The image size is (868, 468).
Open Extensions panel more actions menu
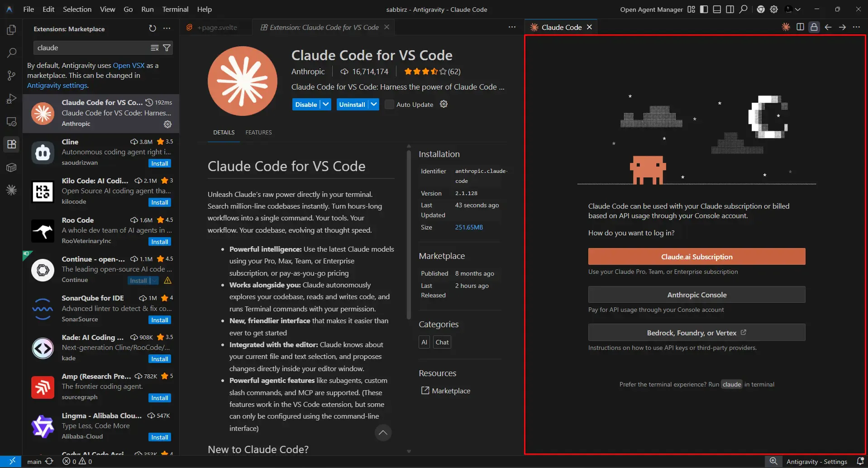167,29
